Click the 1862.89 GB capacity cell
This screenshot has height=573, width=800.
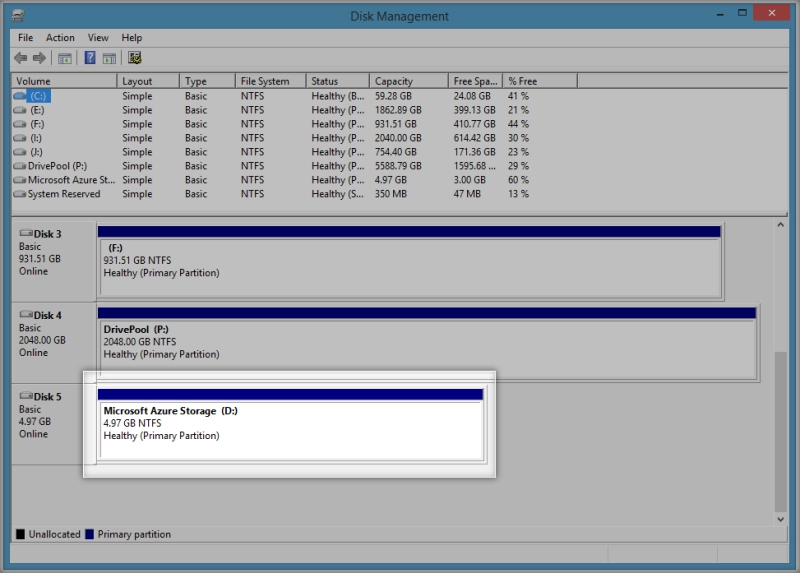pyautogui.click(x=398, y=110)
